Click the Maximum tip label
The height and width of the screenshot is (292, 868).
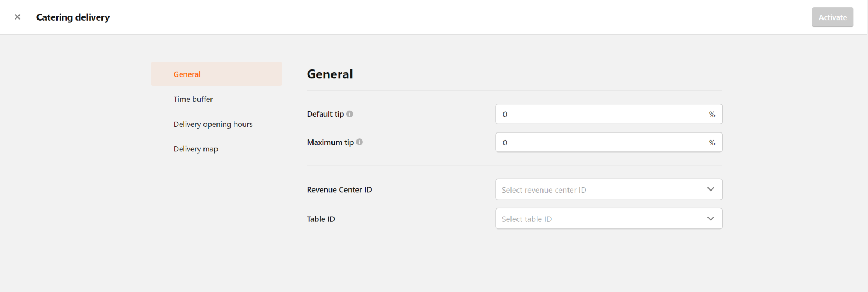click(330, 142)
